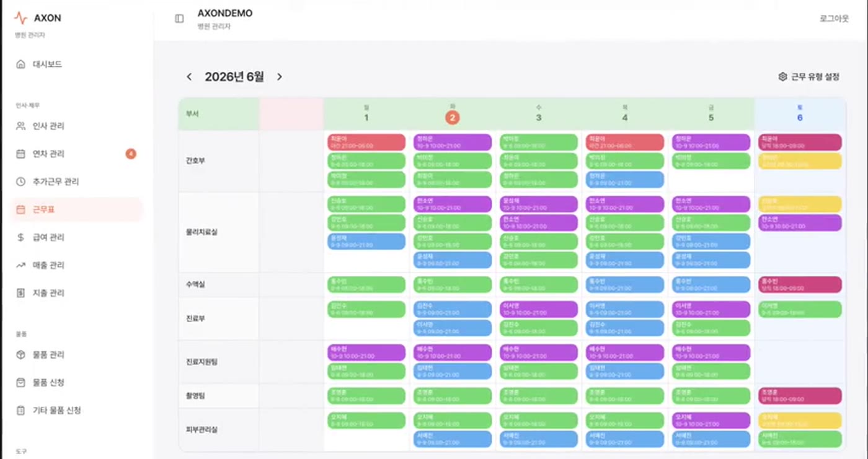Open purple shift card in 진료부 on day 3
The width and height of the screenshot is (868, 459).
coord(539,309)
